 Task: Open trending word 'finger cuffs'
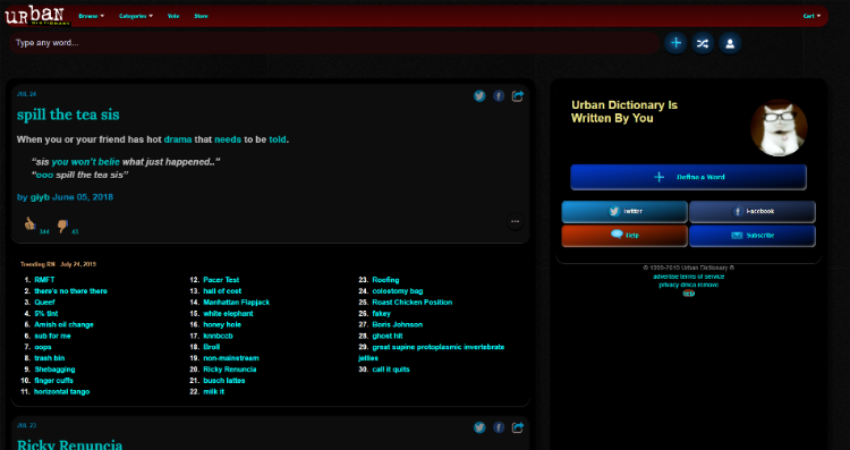[54, 381]
